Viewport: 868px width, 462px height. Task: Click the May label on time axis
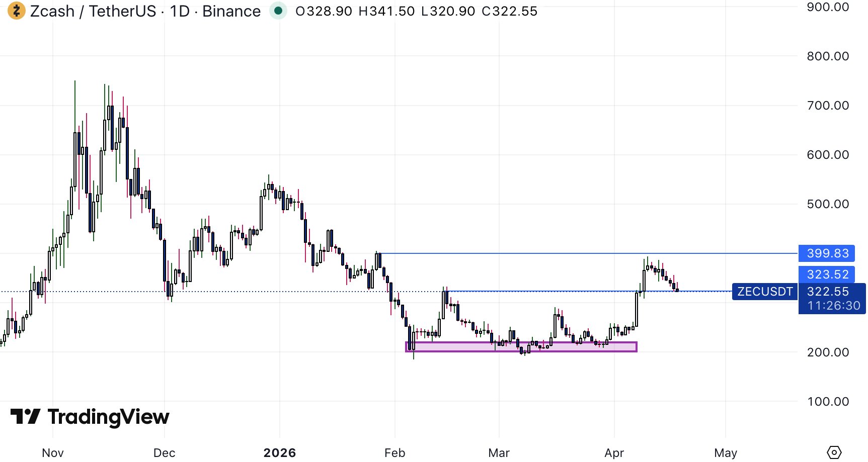click(725, 453)
